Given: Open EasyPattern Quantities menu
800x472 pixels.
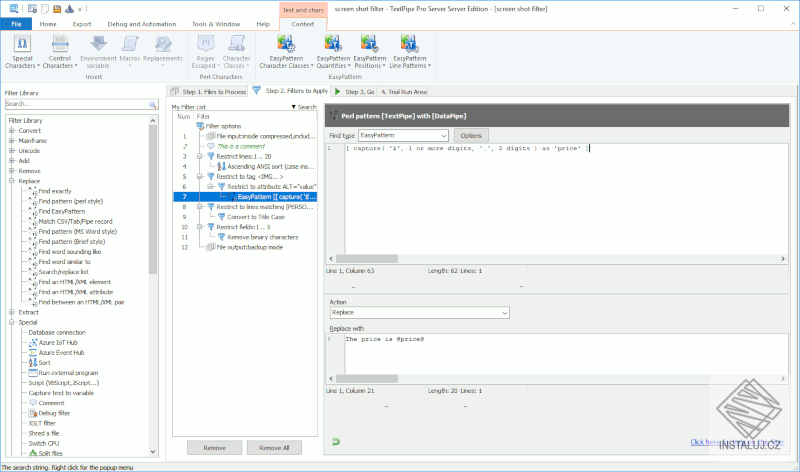Looking at the screenshot, I should pos(333,52).
